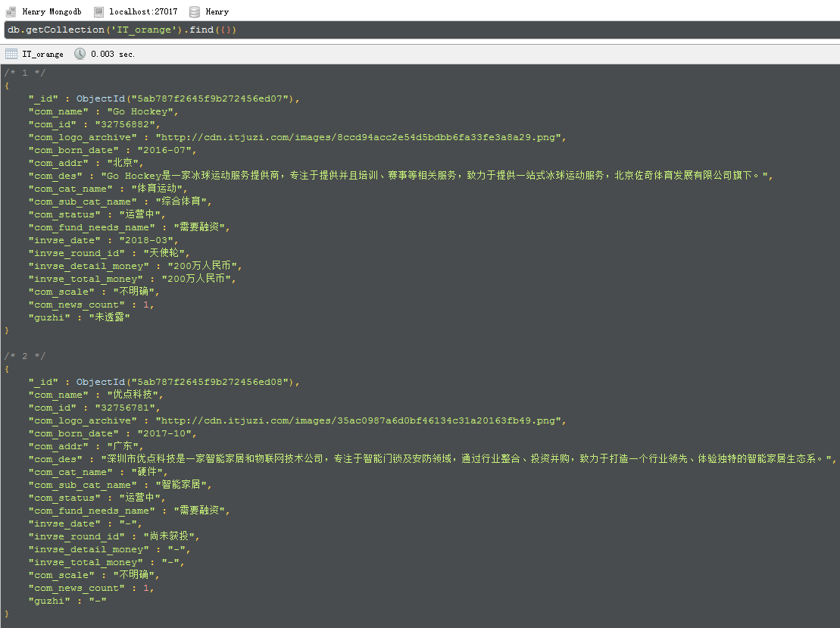Click the com_name value 'Go Hockey'
This screenshot has width=840, height=628.
click(140, 111)
